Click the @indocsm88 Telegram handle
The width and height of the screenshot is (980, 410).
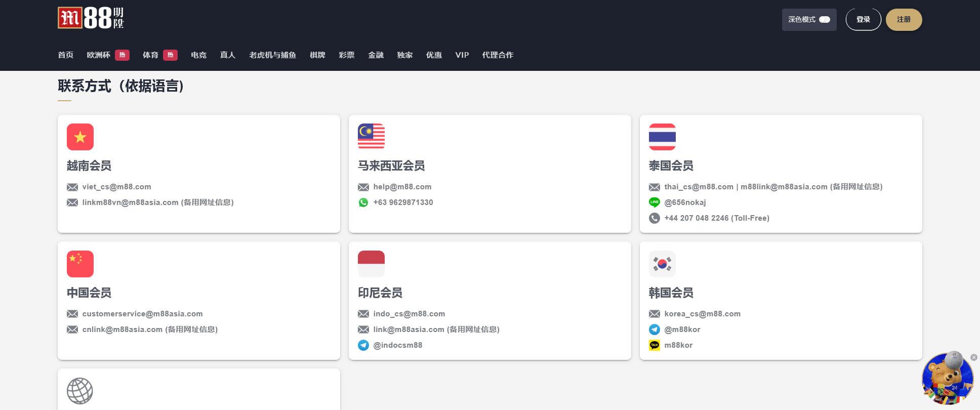coord(398,345)
